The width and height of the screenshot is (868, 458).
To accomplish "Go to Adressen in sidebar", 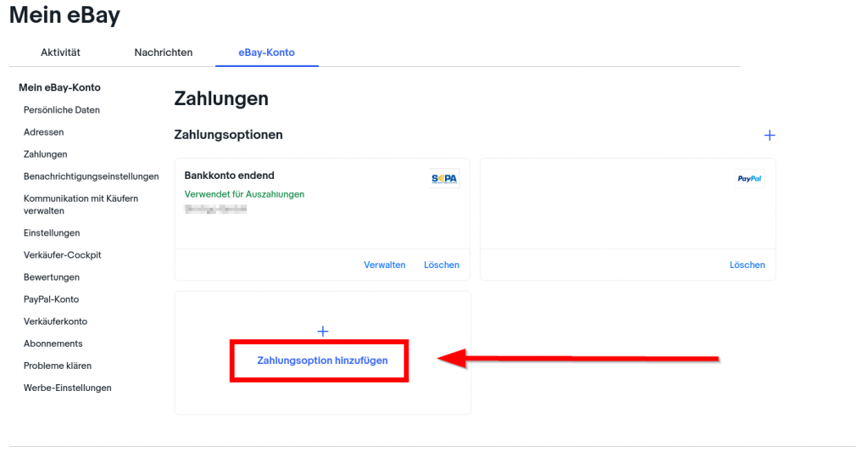I will point(44,131).
